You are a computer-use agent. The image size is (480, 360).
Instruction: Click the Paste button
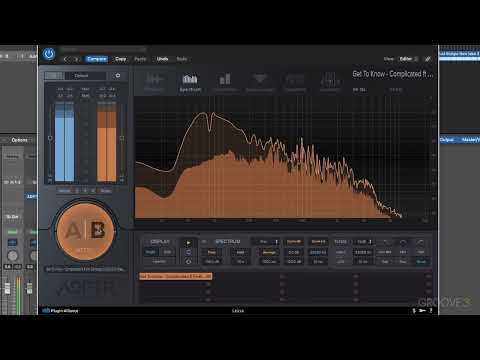(x=140, y=59)
